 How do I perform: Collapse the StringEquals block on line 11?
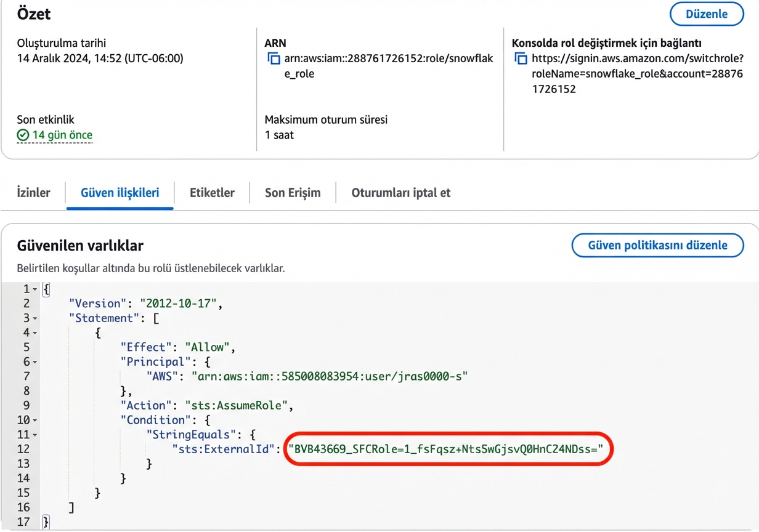coord(36,434)
